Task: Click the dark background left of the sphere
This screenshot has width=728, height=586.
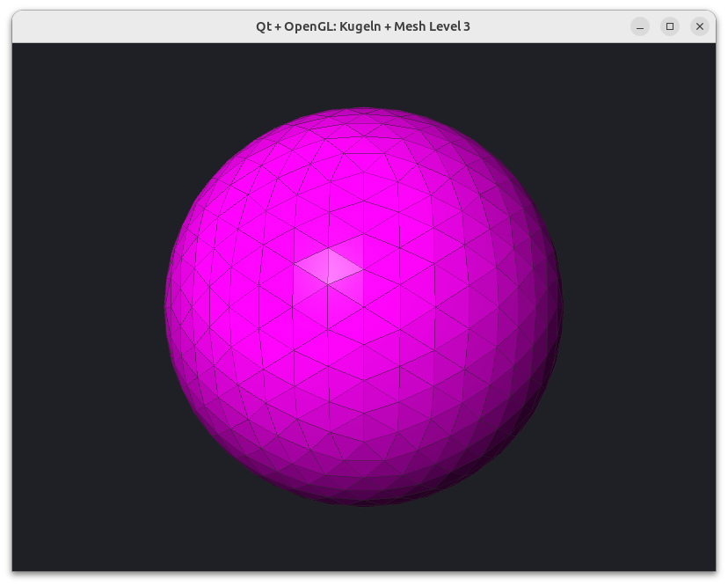Action: coord(88,307)
